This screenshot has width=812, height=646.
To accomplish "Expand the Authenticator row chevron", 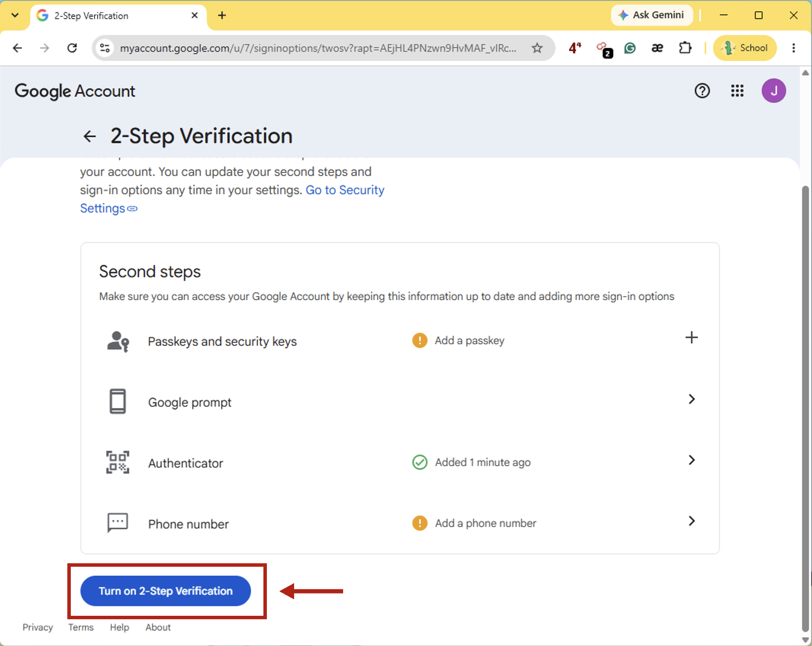I will (x=692, y=460).
